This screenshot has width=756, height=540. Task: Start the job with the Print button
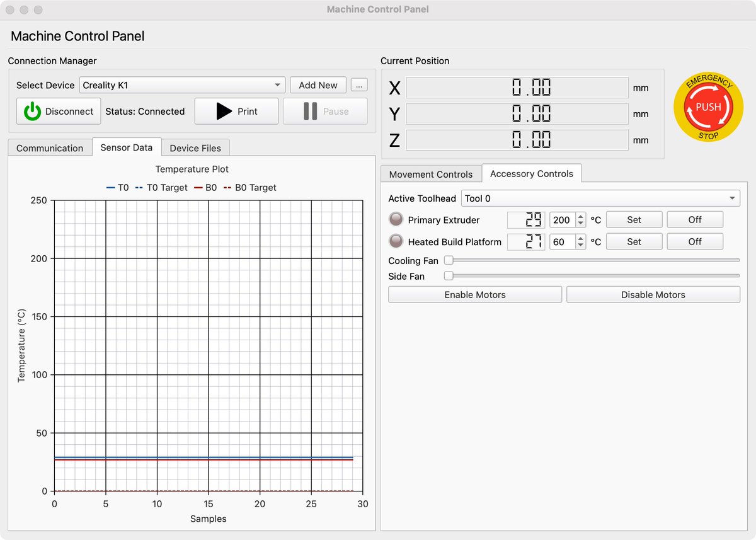[x=236, y=111]
